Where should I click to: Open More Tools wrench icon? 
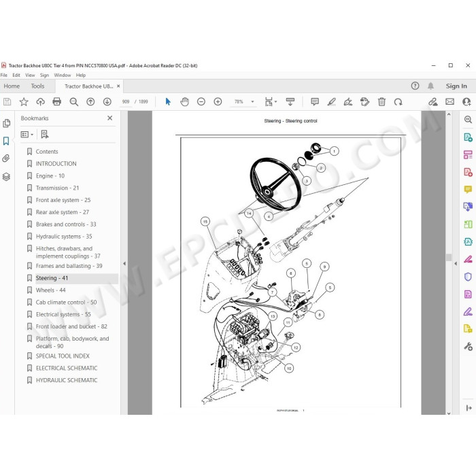[x=468, y=346]
